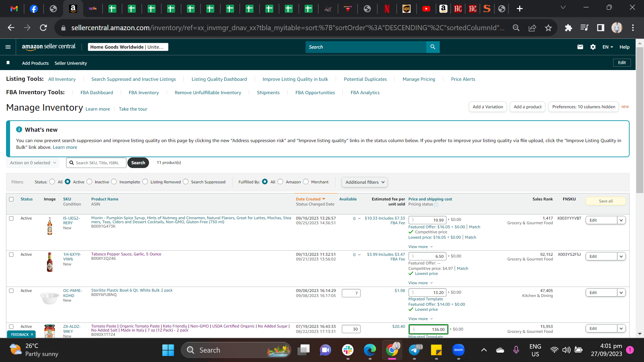Click the bookmark flag icon beside Add Products
Image resolution: width=644 pixels, height=362 pixels.
click(x=8, y=63)
